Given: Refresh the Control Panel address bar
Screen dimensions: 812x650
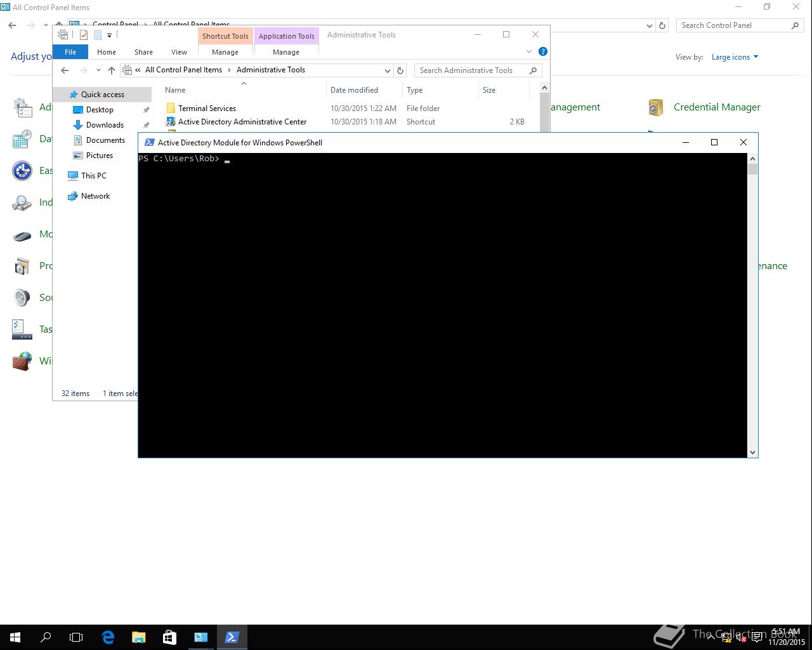Looking at the screenshot, I should click(x=662, y=25).
